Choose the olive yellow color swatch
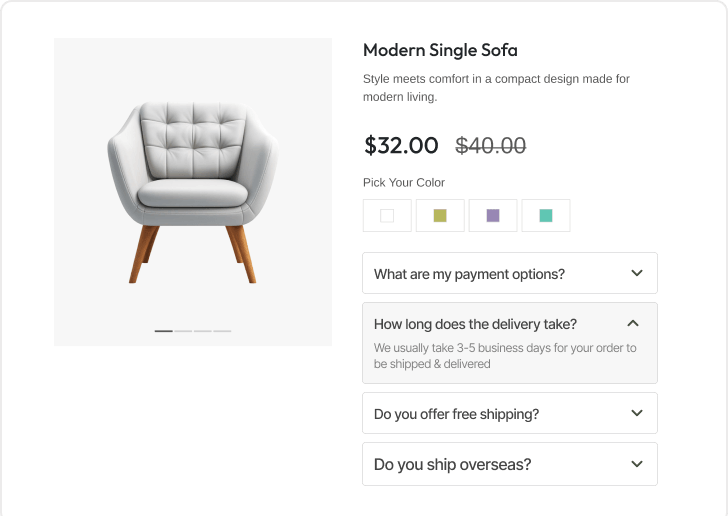 tap(440, 215)
